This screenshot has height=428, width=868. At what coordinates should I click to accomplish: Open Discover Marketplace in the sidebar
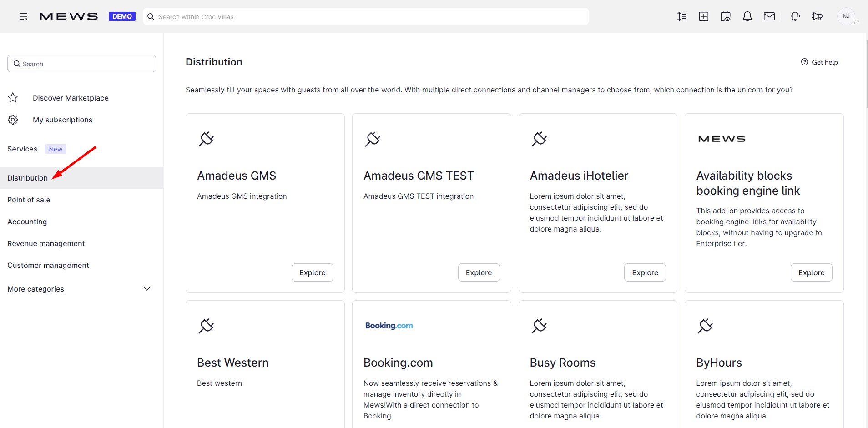(x=71, y=98)
